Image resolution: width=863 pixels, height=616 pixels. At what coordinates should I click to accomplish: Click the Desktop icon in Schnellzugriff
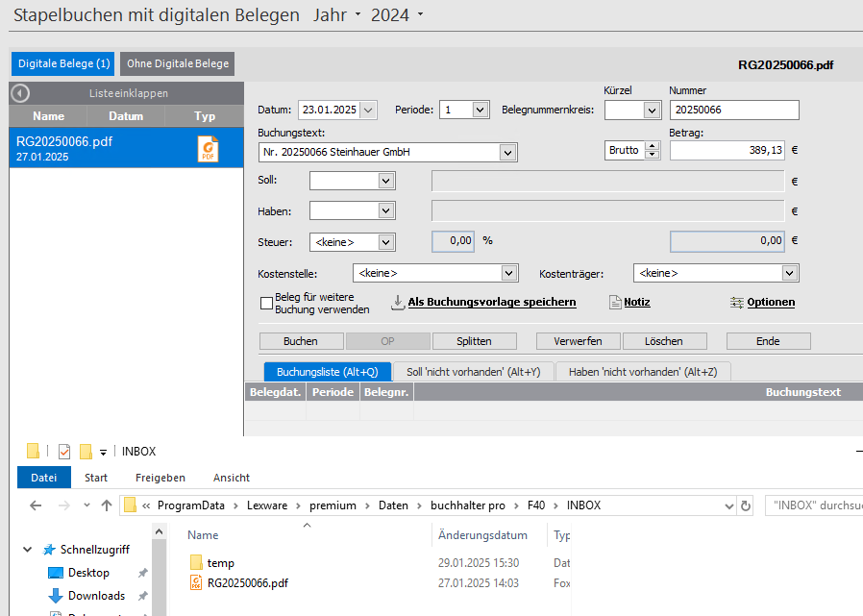pos(56,573)
